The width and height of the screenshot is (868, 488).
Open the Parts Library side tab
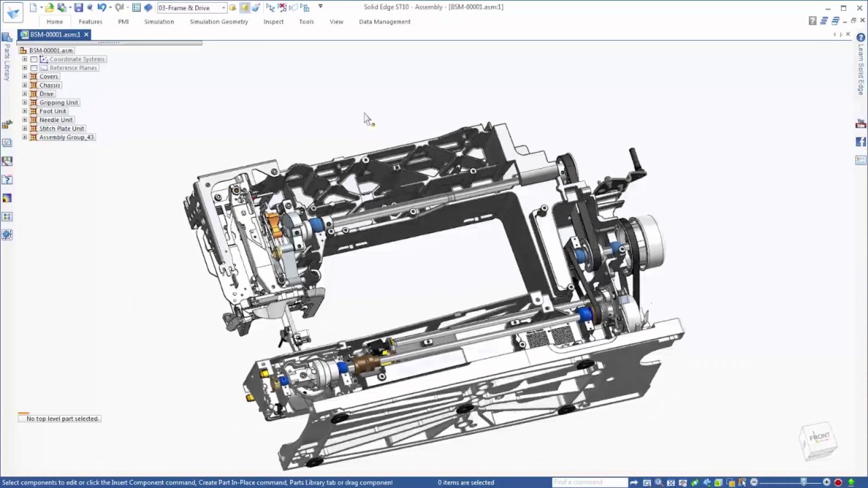[7, 58]
